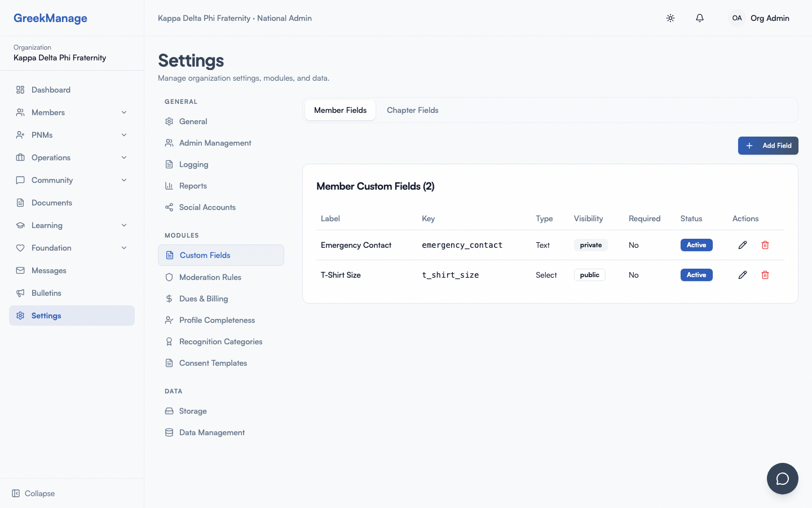Click the Moderation Rules shield icon
The width and height of the screenshot is (812, 508).
169,277
